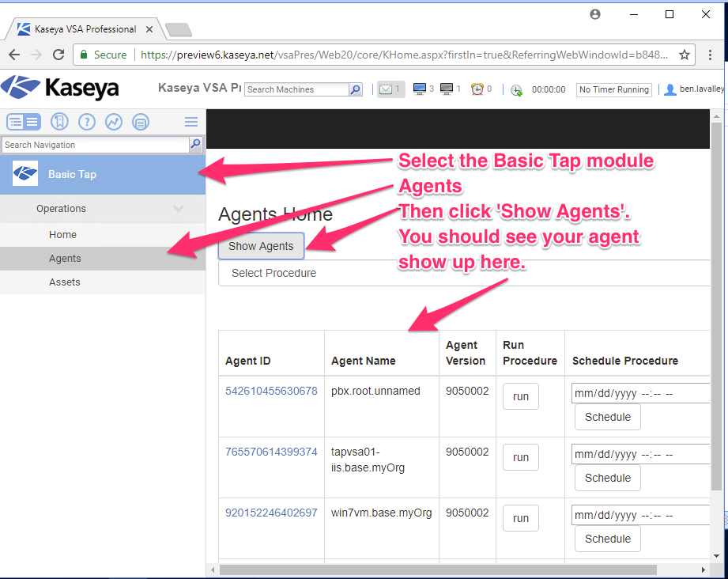Open the Chrome profile avatar icon
The width and height of the screenshot is (728, 579).
(x=594, y=14)
